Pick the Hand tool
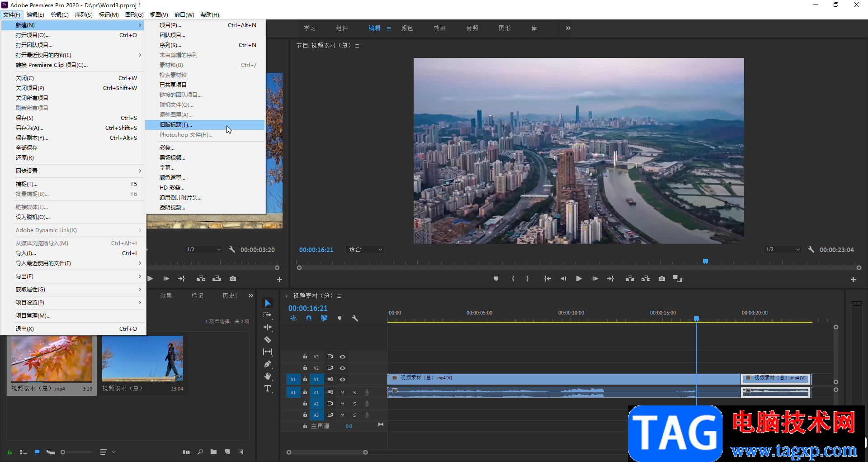This screenshot has height=462, width=868. click(x=268, y=376)
